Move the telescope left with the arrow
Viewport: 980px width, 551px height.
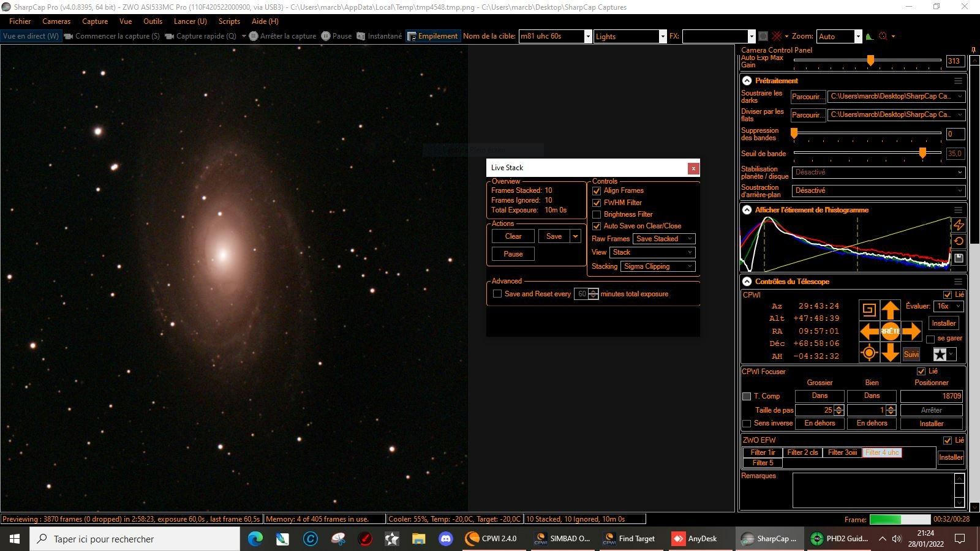tap(869, 331)
